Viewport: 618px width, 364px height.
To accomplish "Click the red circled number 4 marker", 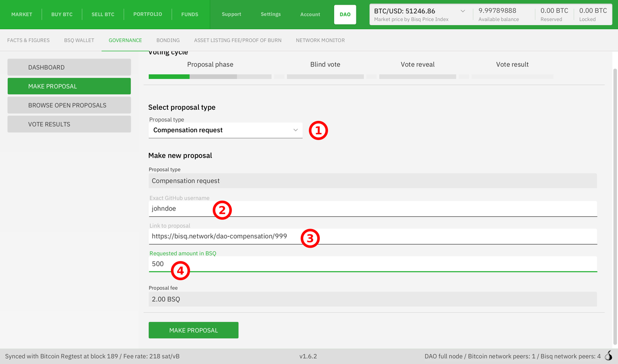I will pos(181,269).
